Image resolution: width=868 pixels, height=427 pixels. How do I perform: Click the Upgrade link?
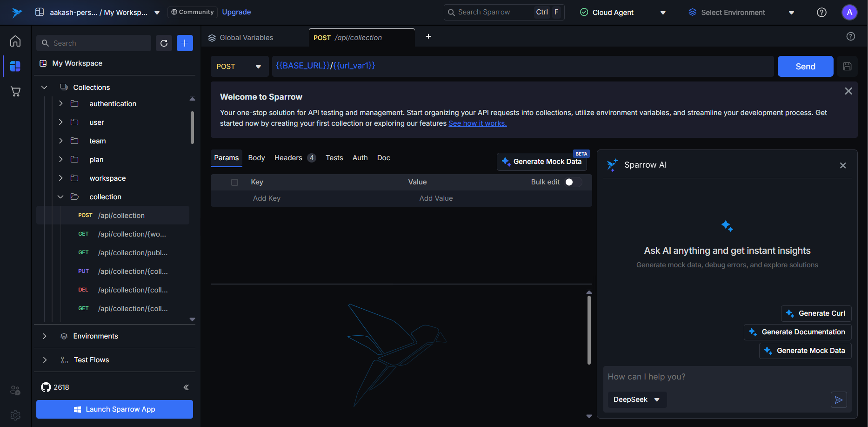(236, 12)
